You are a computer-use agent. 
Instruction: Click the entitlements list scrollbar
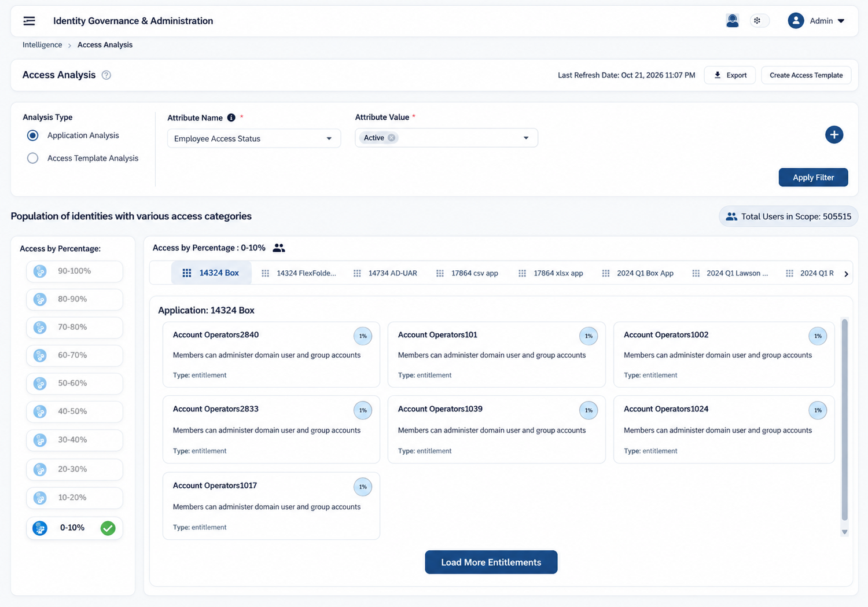pyautogui.click(x=844, y=420)
